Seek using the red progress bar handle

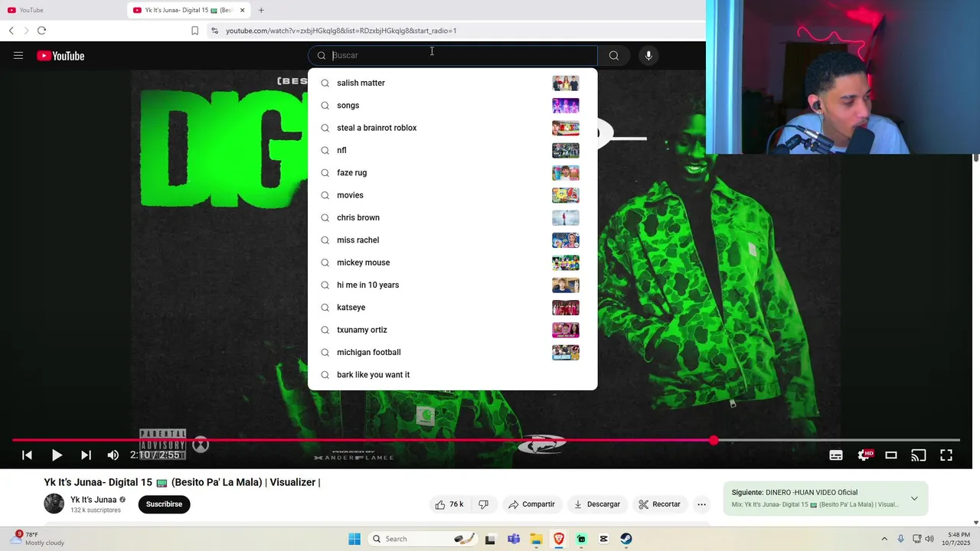pos(714,441)
